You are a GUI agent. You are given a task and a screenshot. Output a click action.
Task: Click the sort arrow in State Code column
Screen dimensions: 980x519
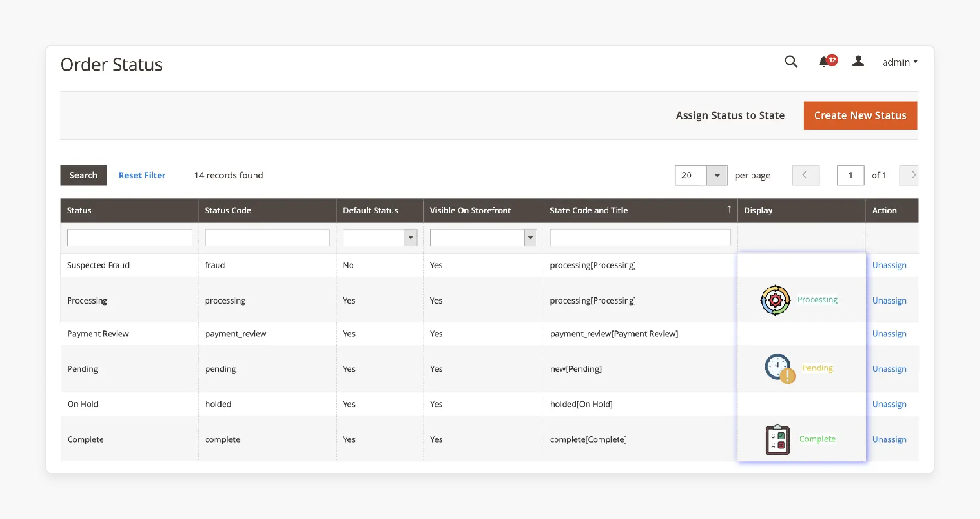click(729, 209)
